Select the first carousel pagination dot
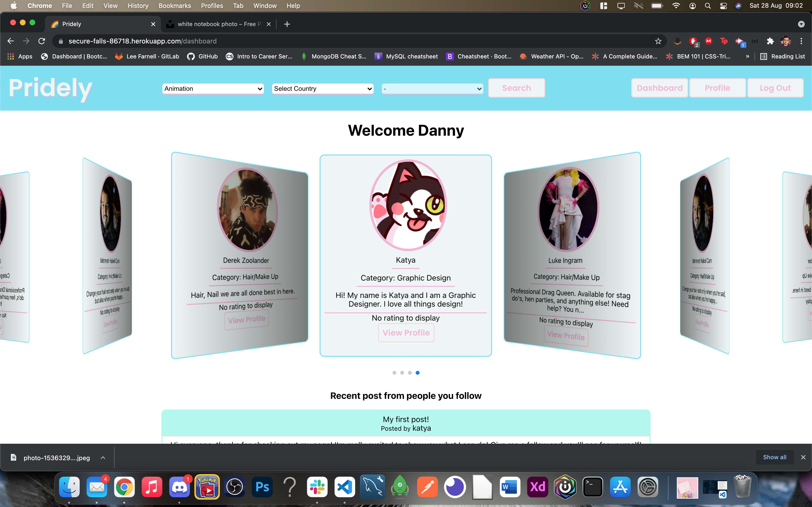Viewport: 812px width, 507px height. (394, 373)
